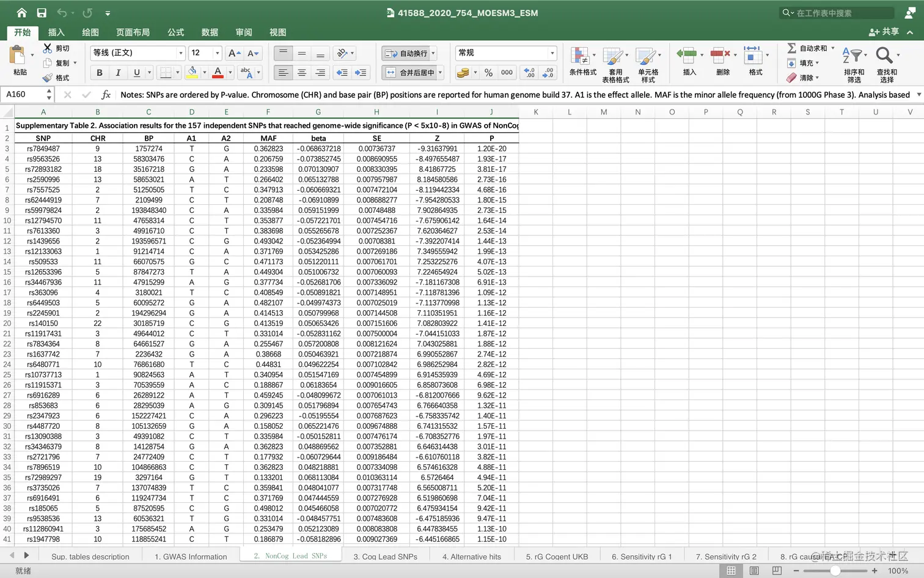Open the 数据 ribbon tab
This screenshot has height=578, width=924.
[210, 32]
